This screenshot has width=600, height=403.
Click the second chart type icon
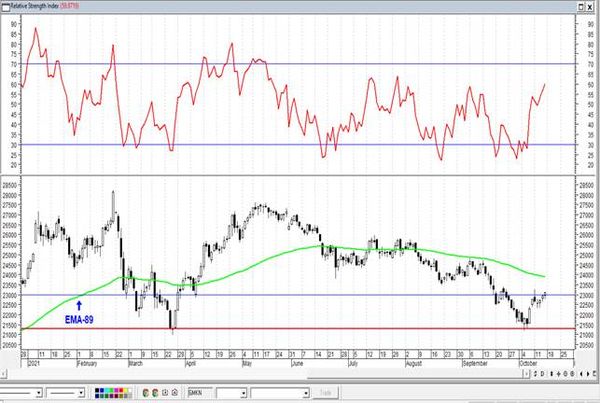click(x=155, y=393)
